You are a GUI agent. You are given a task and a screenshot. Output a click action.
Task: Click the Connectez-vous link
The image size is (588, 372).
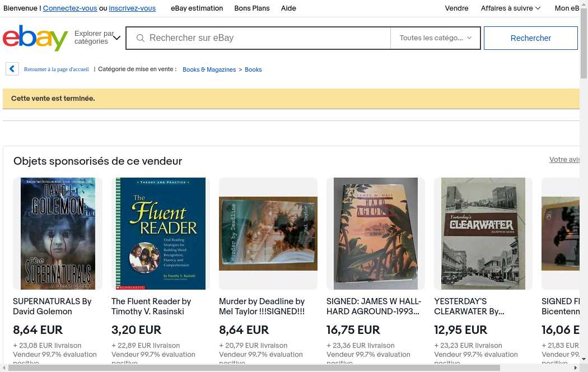coord(70,8)
